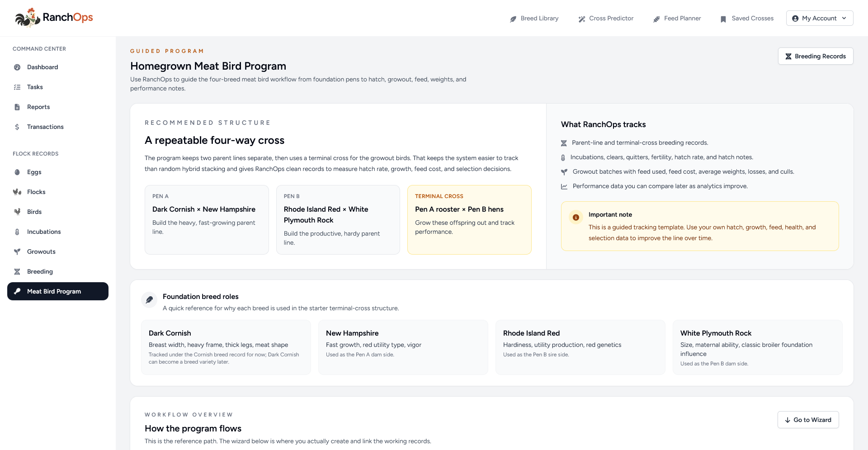The image size is (868, 450).
Task: Click the FLOCK RECORDS section label
Action: [x=36, y=154]
